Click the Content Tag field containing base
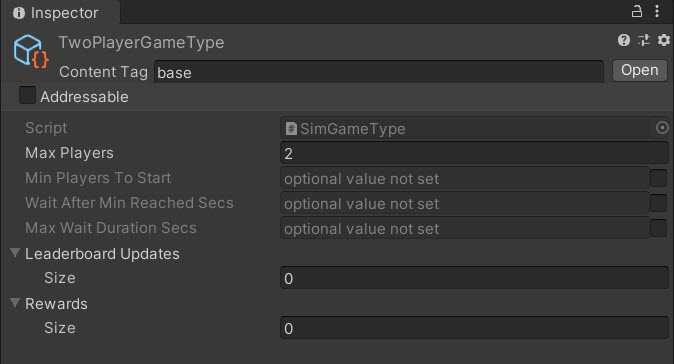The width and height of the screenshot is (674, 364). click(379, 72)
